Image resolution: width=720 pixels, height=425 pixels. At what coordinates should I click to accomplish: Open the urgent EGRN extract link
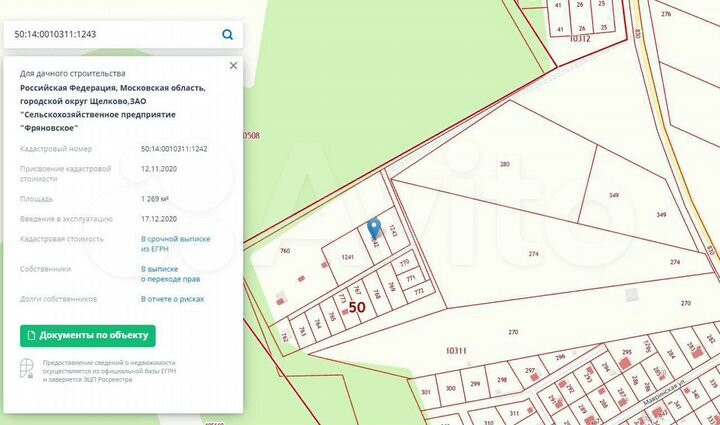pos(175,244)
